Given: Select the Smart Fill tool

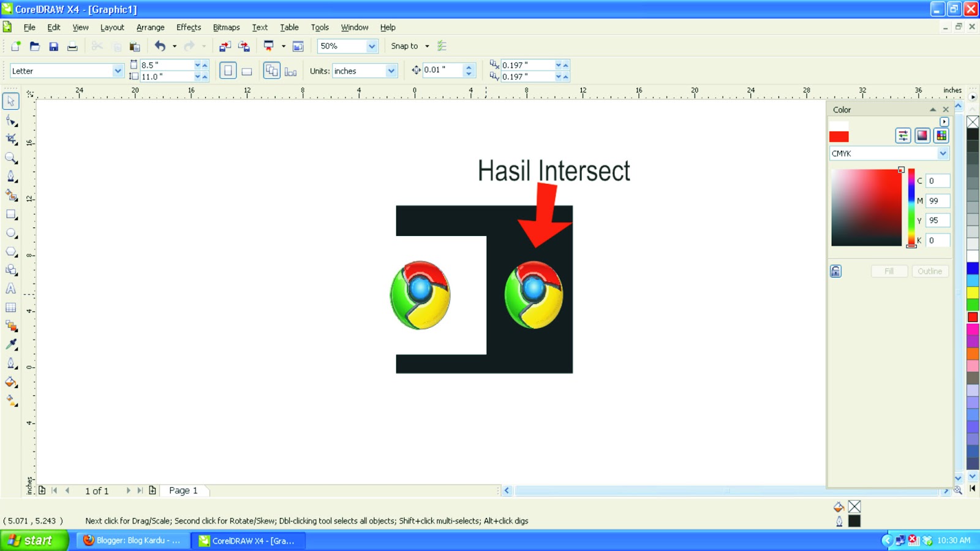Looking at the screenshot, I should tap(11, 196).
